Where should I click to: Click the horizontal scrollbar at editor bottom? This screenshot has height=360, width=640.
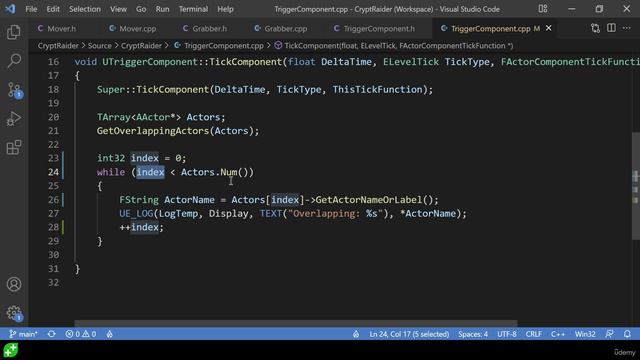[296, 323]
